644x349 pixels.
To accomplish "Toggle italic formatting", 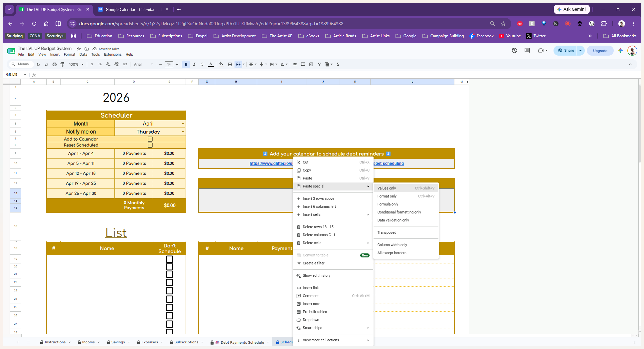I will 194,64.
